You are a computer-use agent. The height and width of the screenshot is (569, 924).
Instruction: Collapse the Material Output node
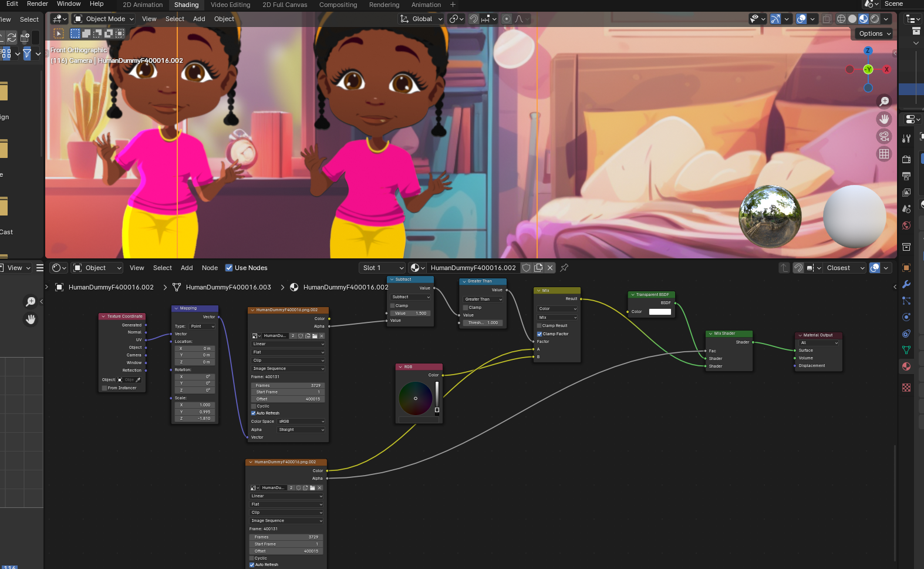click(800, 335)
